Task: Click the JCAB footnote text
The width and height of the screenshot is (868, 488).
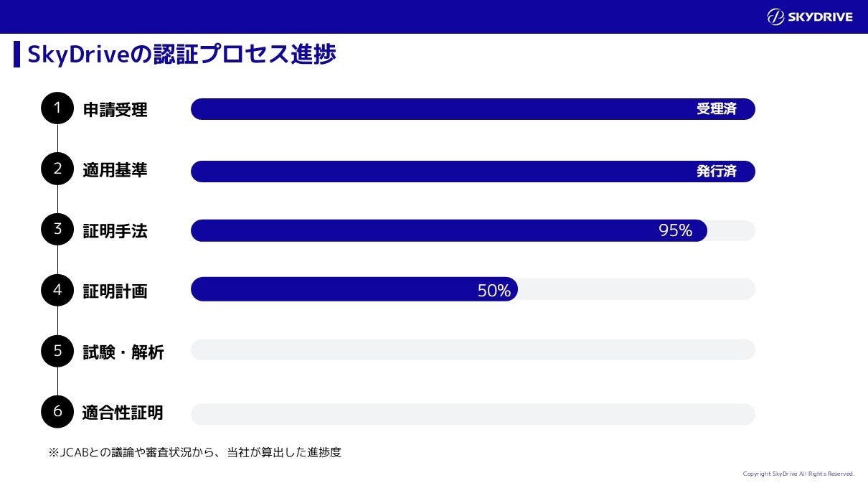Action: pyautogui.click(x=194, y=453)
